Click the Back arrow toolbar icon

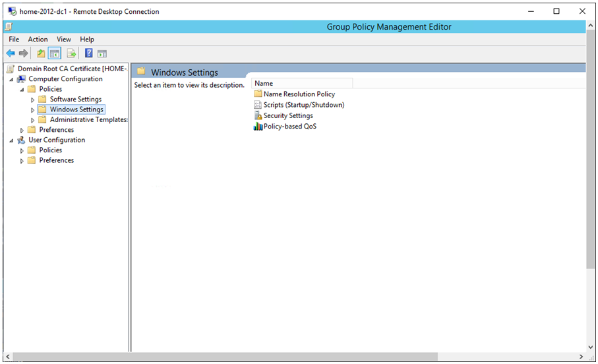(11, 53)
